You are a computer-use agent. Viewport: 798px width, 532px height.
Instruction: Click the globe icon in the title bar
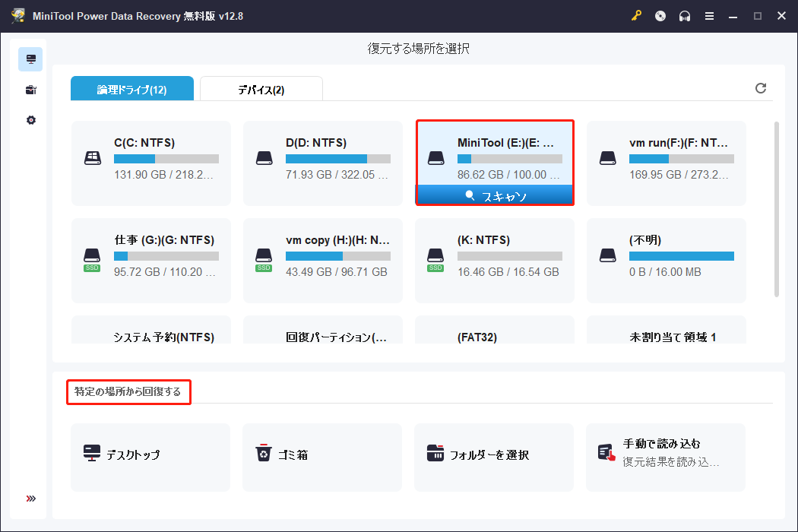pyautogui.click(x=660, y=15)
